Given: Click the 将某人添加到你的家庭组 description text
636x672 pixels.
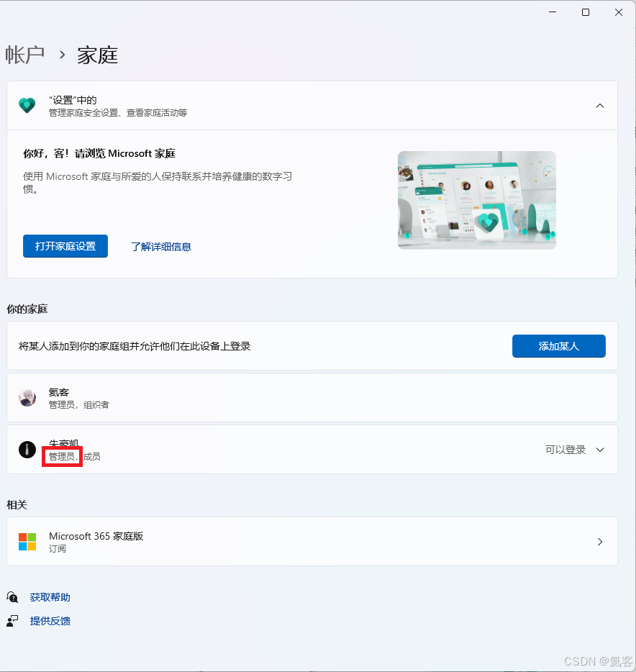Looking at the screenshot, I should [x=135, y=346].
